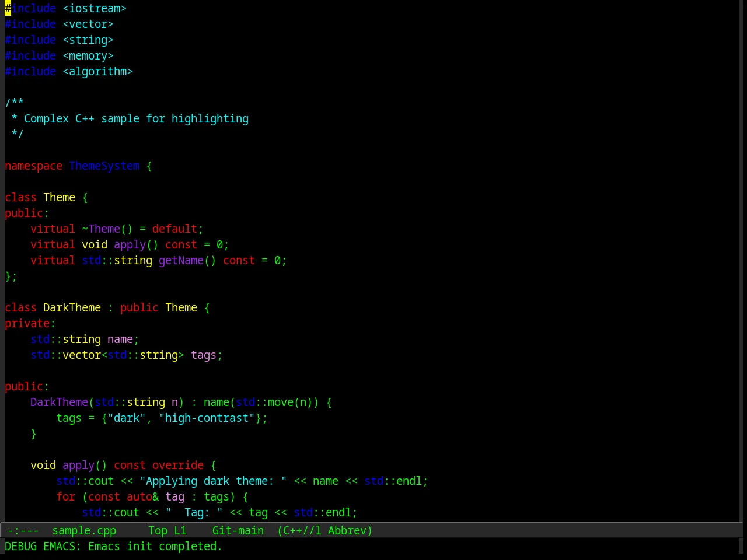Click the L1 line number in mode line
The width and height of the screenshot is (747, 560).
tap(180, 530)
